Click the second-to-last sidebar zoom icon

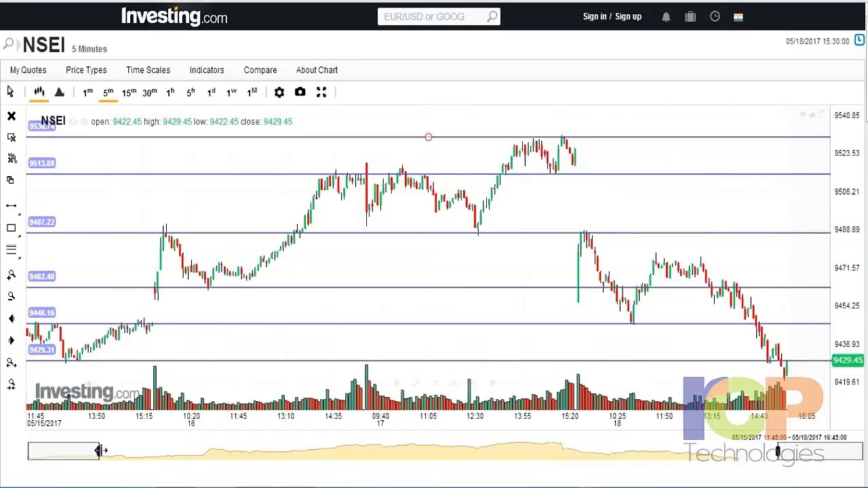[x=12, y=363]
